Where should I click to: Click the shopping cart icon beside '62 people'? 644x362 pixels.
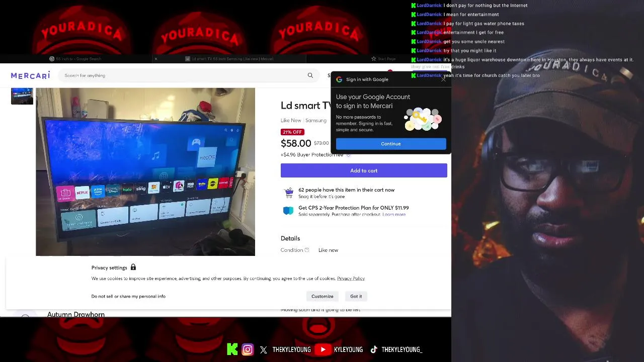[x=289, y=192]
